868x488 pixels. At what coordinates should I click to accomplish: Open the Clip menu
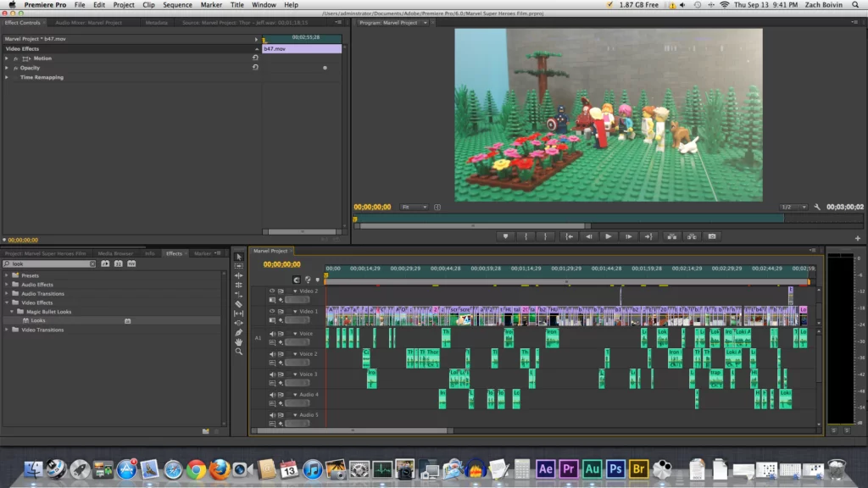[148, 4]
